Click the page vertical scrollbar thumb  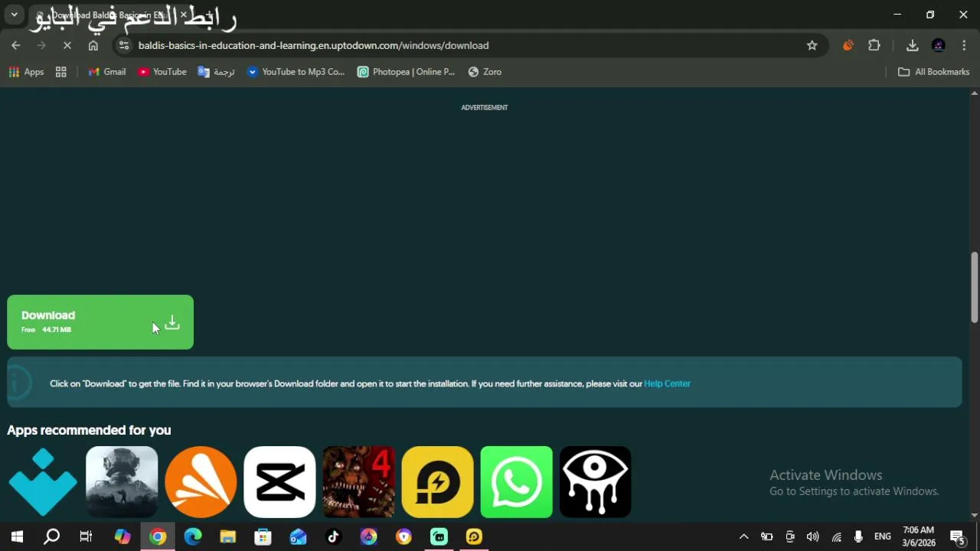coord(975,287)
